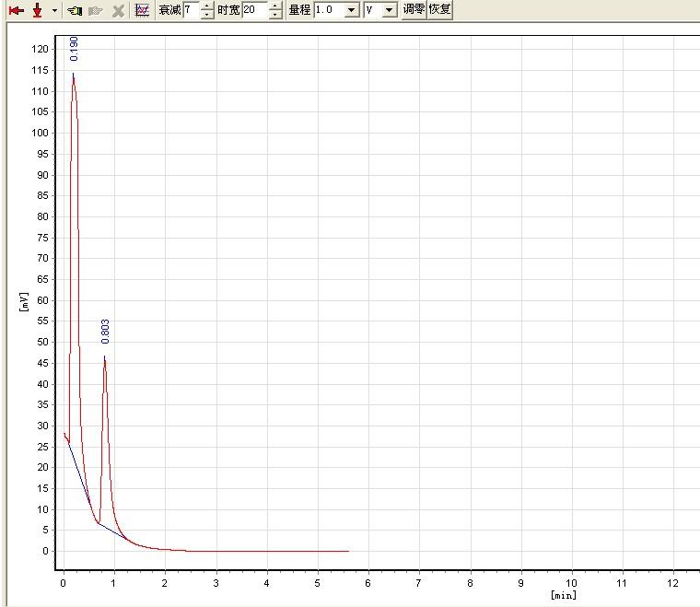Click the 调零 button
The image size is (700, 607).
(414, 9)
